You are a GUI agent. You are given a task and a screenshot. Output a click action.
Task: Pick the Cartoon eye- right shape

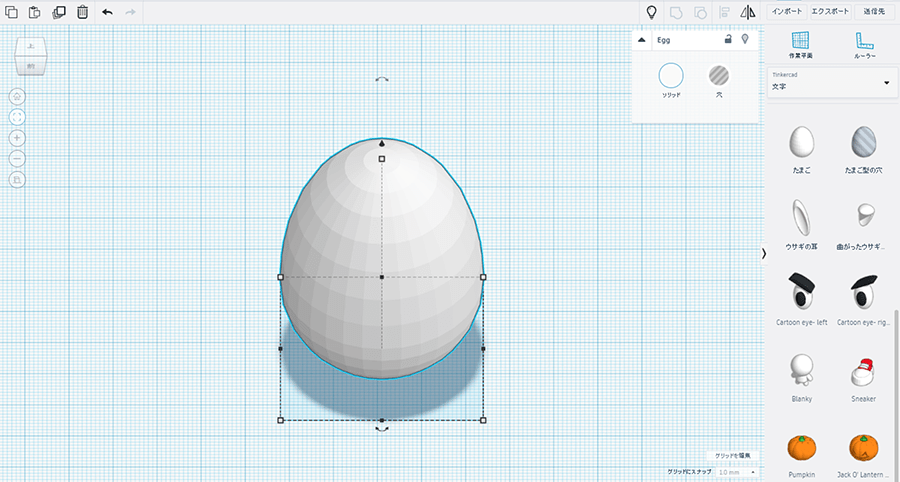tap(864, 291)
